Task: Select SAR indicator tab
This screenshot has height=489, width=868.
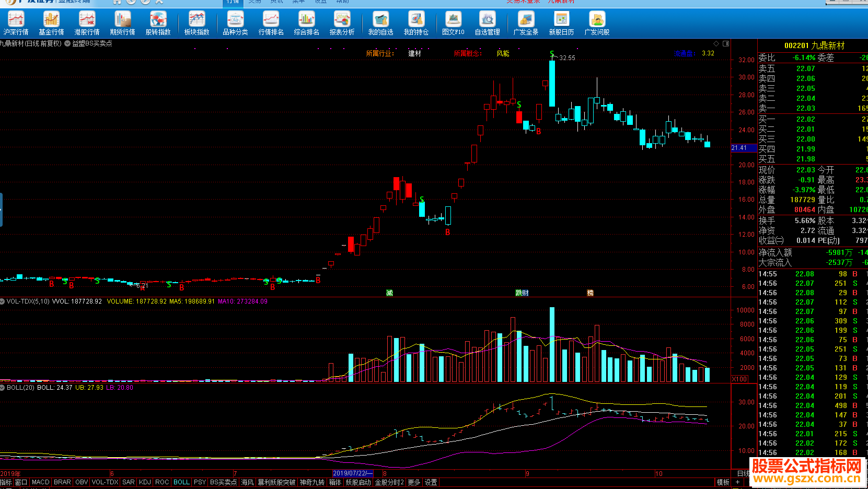Action: pos(129,482)
